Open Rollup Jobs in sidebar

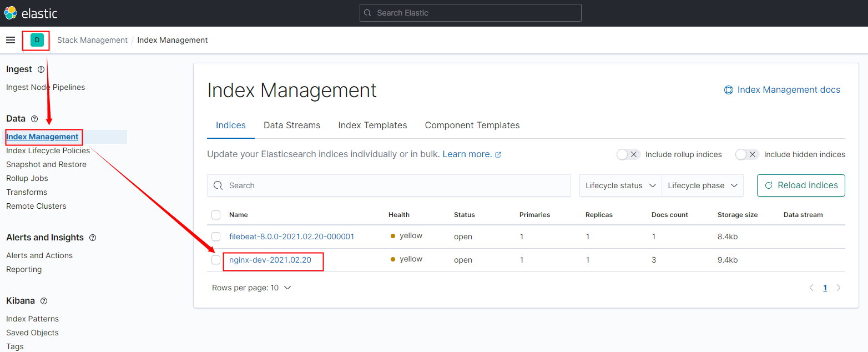(27, 178)
